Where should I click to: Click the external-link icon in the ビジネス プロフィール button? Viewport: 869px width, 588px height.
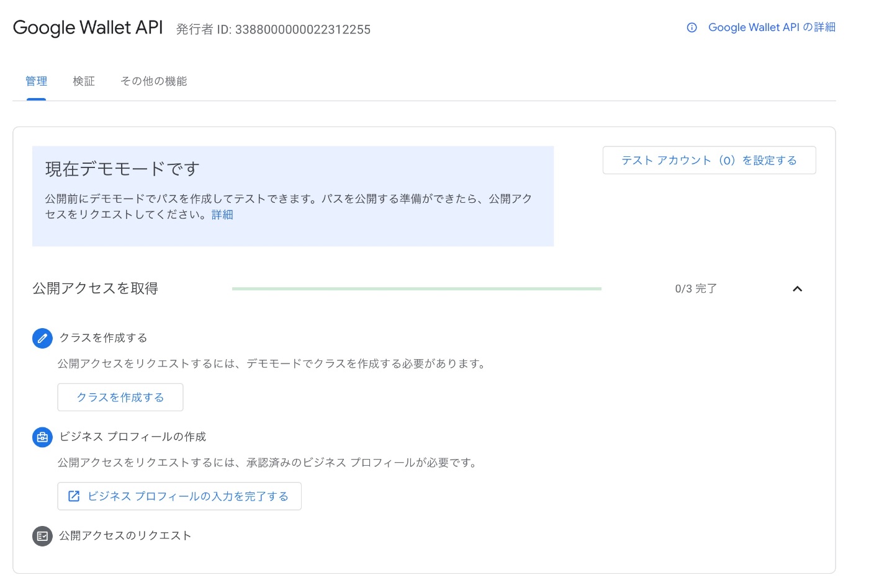click(x=74, y=496)
